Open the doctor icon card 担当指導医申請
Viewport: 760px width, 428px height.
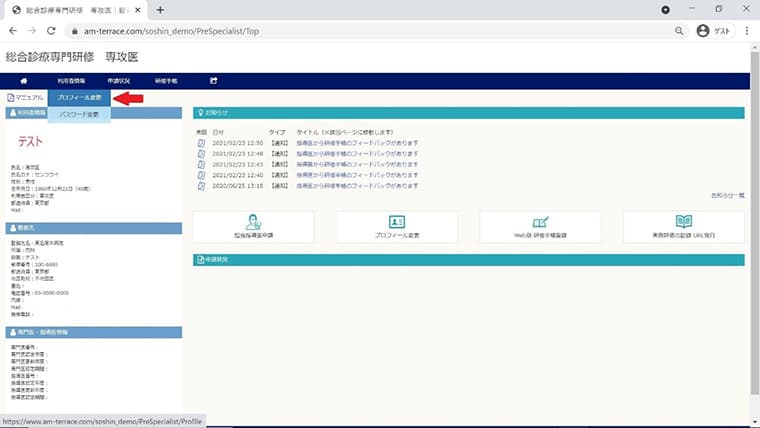tap(253, 227)
